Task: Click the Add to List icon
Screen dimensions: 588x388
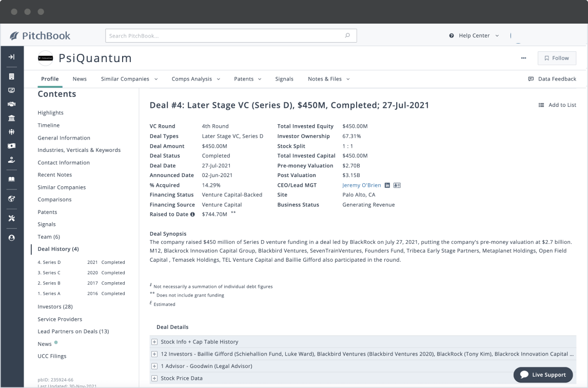Action: click(x=541, y=105)
